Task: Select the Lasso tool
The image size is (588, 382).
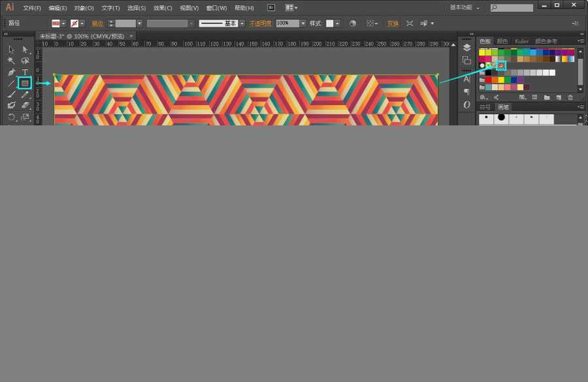Action: coord(25,61)
